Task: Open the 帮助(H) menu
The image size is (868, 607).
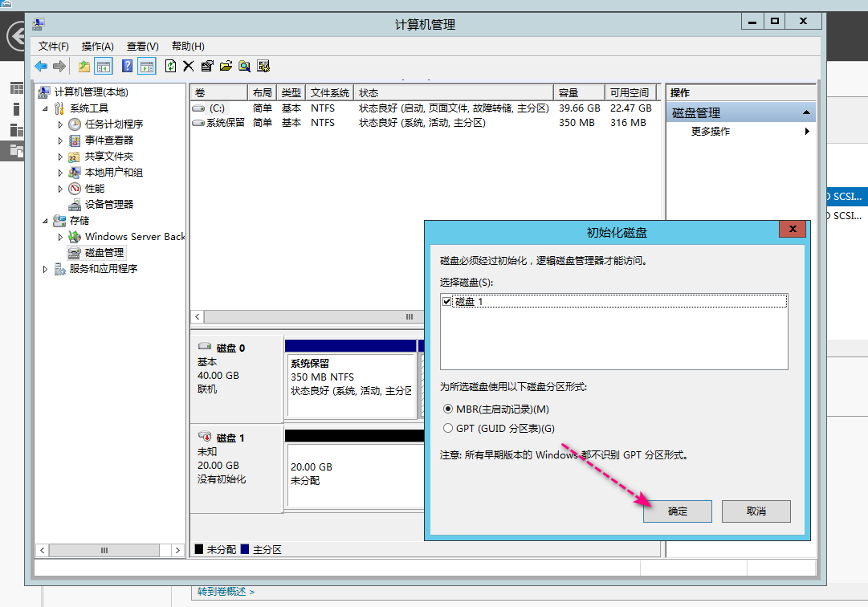Action: point(188,47)
